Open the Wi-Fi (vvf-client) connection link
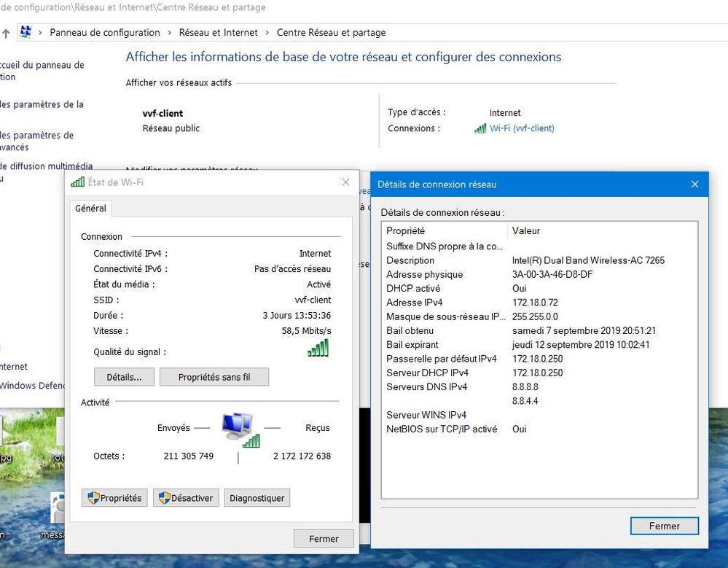This screenshot has height=568, width=728. pos(522,128)
